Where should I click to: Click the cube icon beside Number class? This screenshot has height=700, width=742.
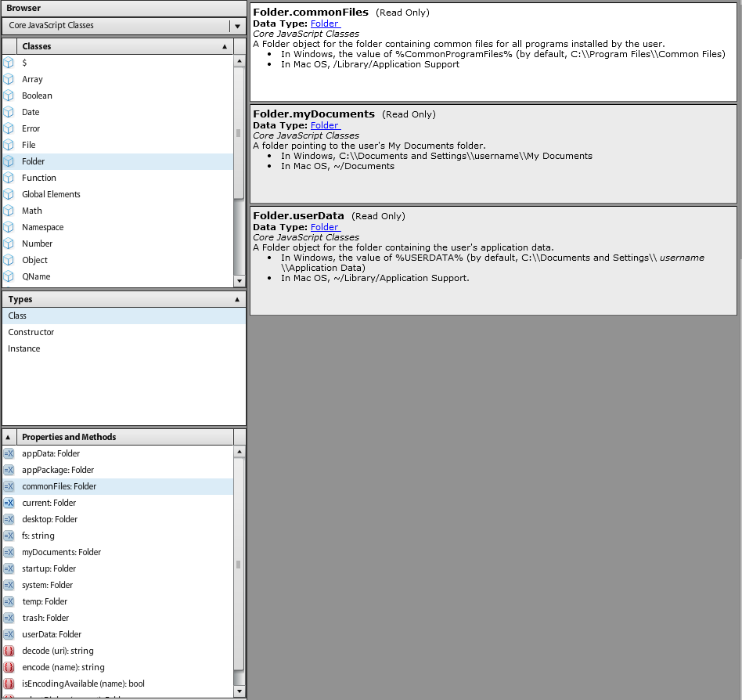(9, 244)
